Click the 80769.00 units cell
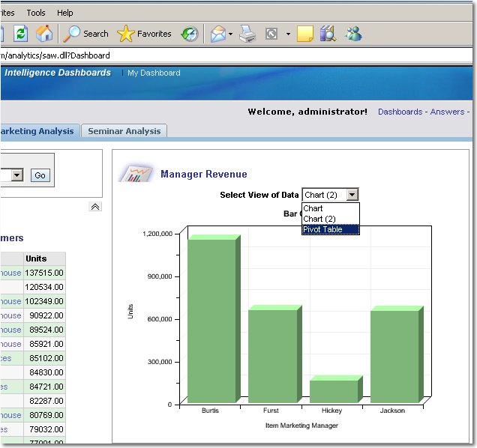Viewport: 477px width, 448px height. (44, 415)
